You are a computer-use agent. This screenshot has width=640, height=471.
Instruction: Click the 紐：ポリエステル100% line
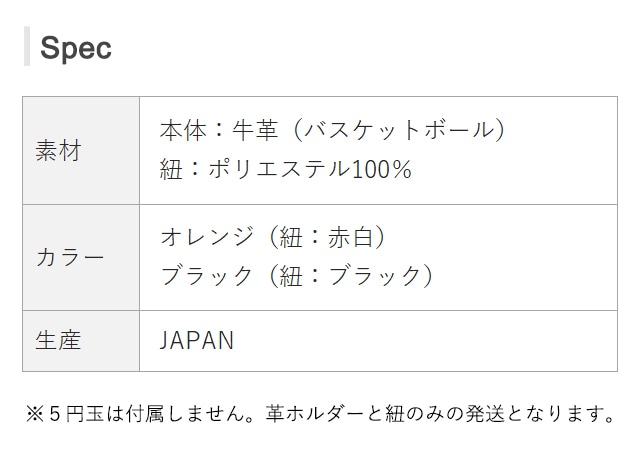click(285, 169)
